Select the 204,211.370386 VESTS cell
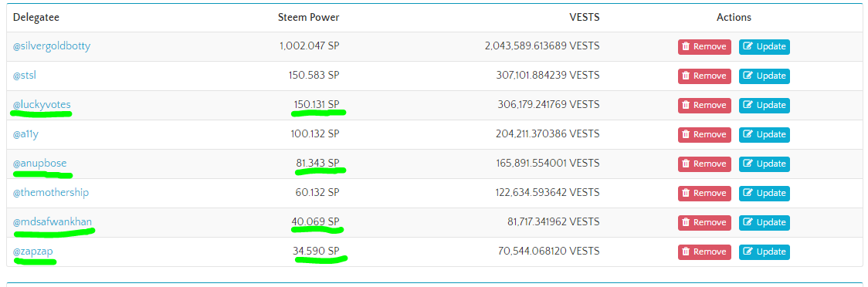The image size is (868, 287). pyautogui.click(x=548, y=133)
